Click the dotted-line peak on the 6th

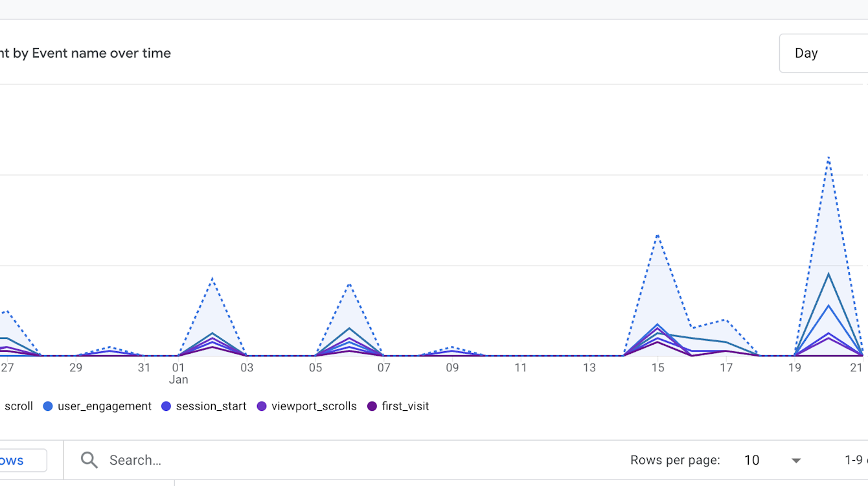point(349,284)
